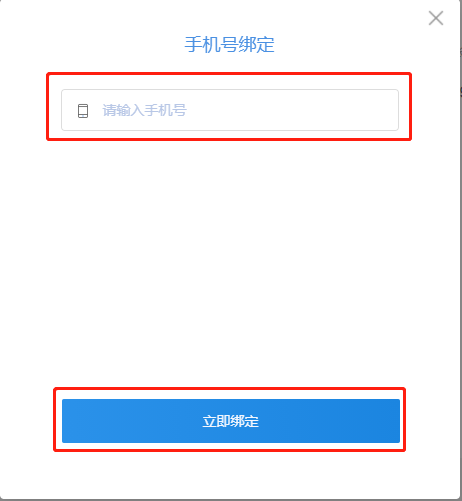The image size is (462, 501).
Task: Click the right portion of the 立即绑定 bar
Action: 333,421
